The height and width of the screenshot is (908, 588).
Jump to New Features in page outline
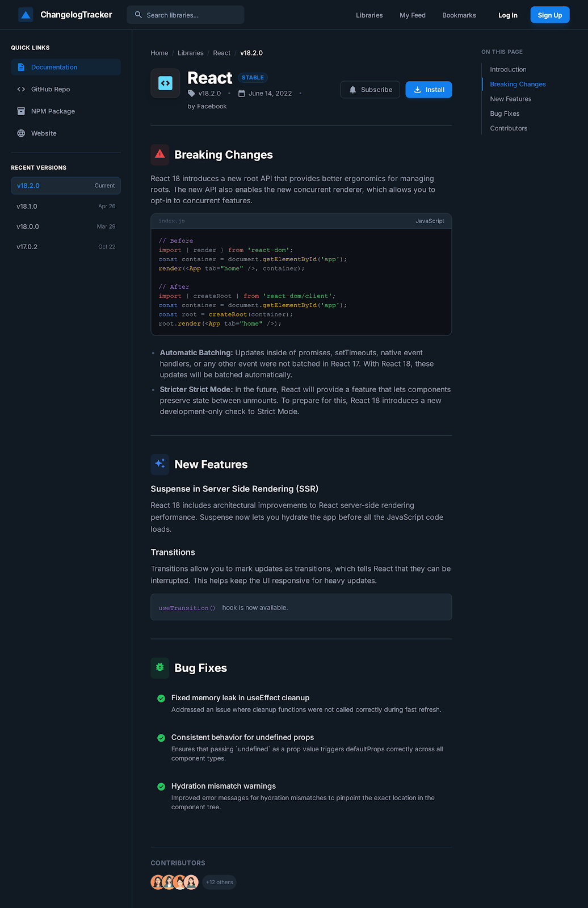click(511, 99)
